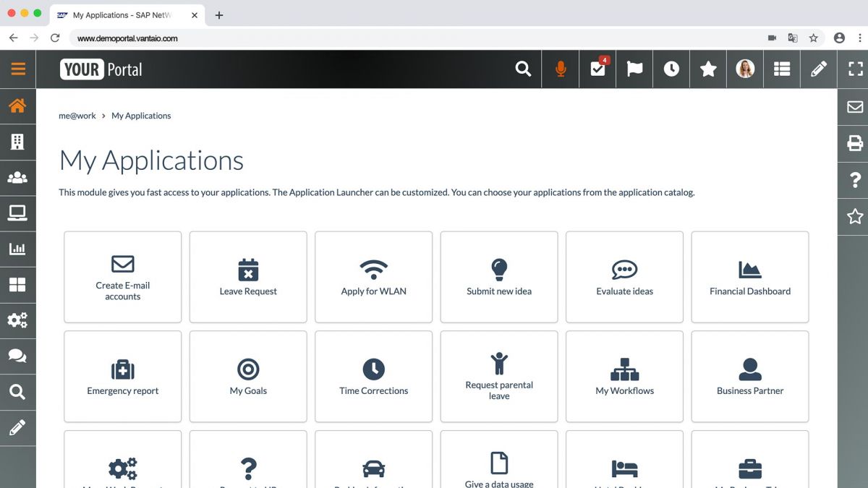This screenshot has width=868, height=488.
Task: Open the bar chart icon in the sidebar
Action: (17, 249)
